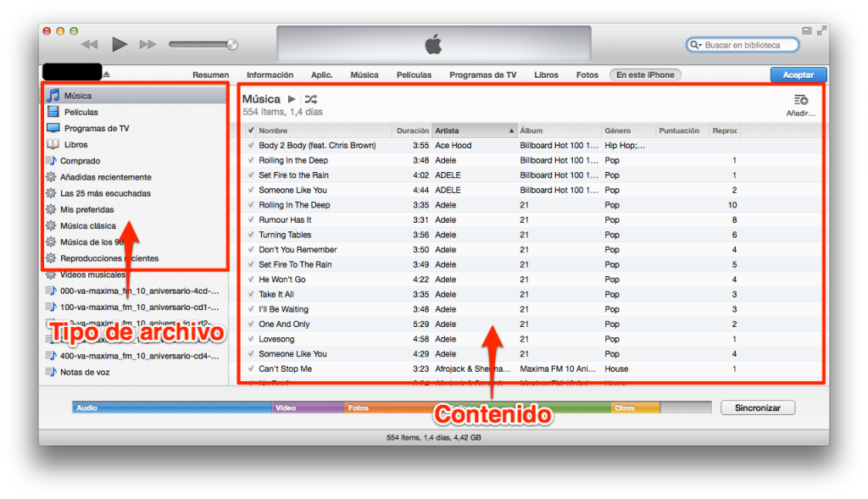This screenshot has height=499, width=868.
Task: Uncheck He Won't Go checkbox
Action: point(251,280)
